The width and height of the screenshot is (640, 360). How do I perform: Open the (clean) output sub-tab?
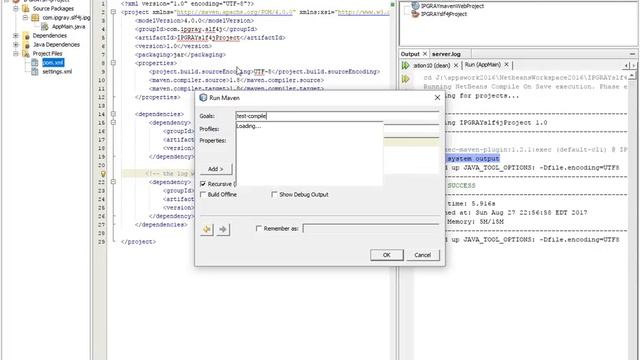pyautogui.click(x=431, y=65)
